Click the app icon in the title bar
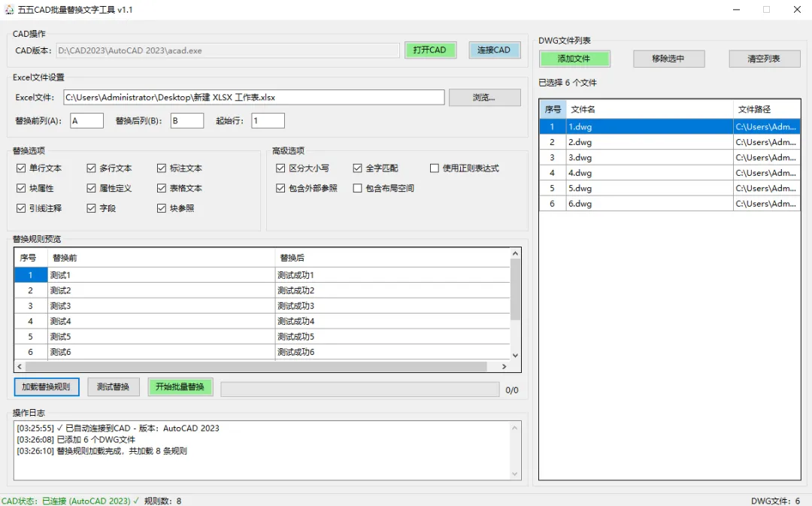Viewport: 812px width, 506px height. pos(9,9)
